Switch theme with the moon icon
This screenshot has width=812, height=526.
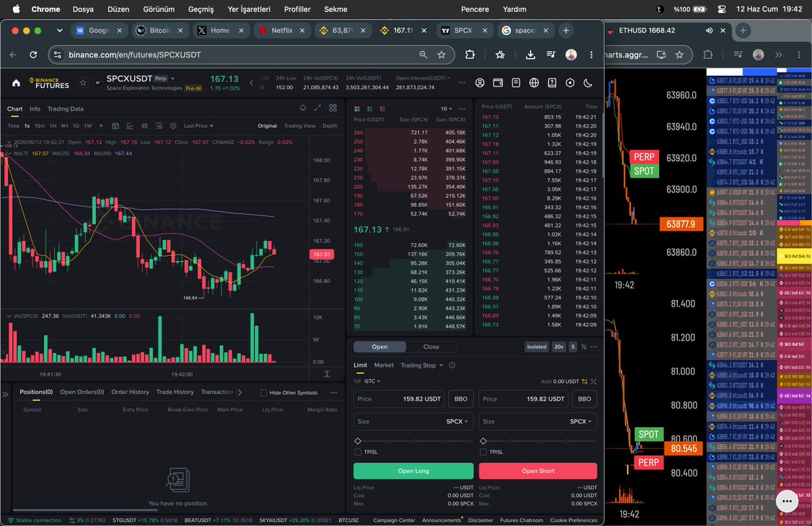coord(587,83)
